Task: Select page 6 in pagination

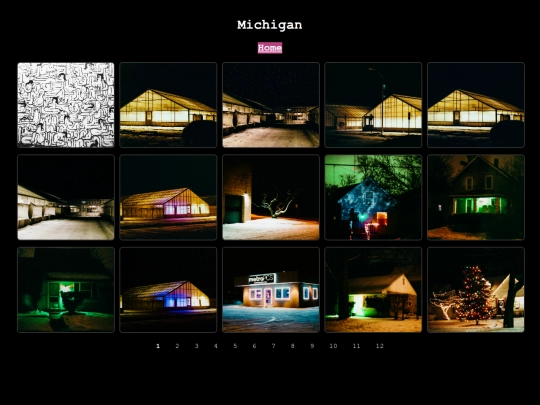Action: coord(254,346)
